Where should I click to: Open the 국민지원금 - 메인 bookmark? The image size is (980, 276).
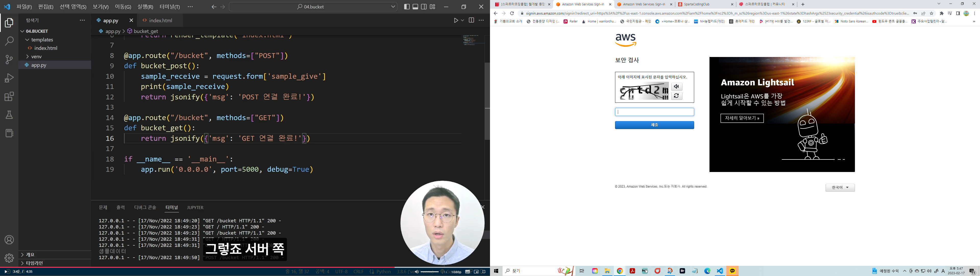635,22
